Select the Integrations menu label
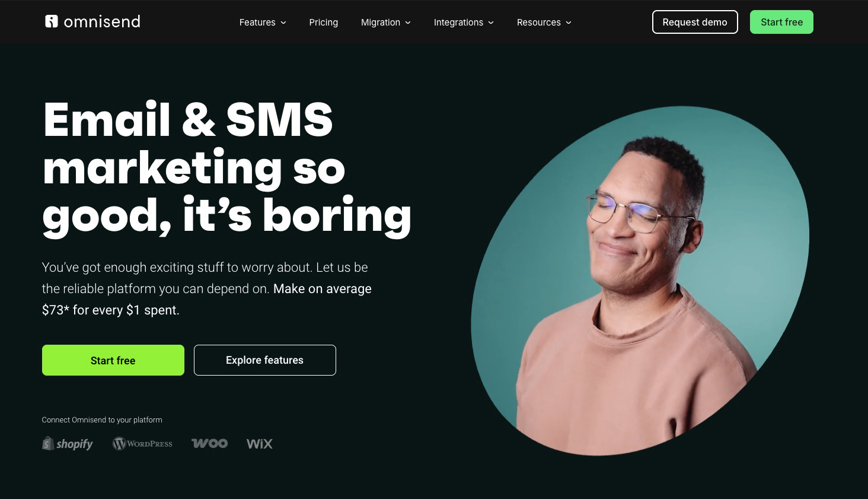This screenshot has height=499, width=868. [x=458, y=22]
